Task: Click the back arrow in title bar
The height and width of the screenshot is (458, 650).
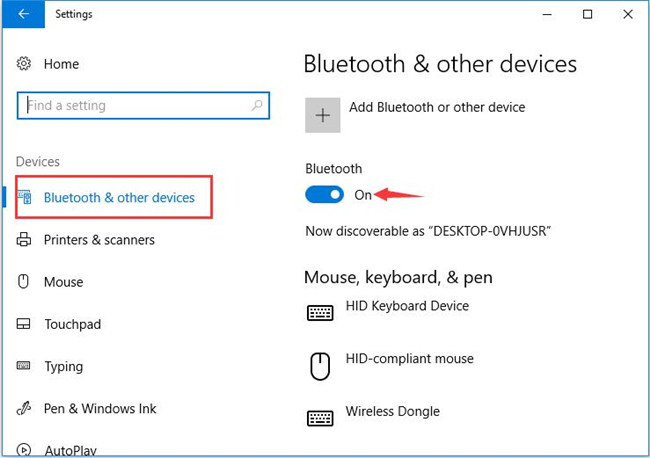Action: point(24,14)
